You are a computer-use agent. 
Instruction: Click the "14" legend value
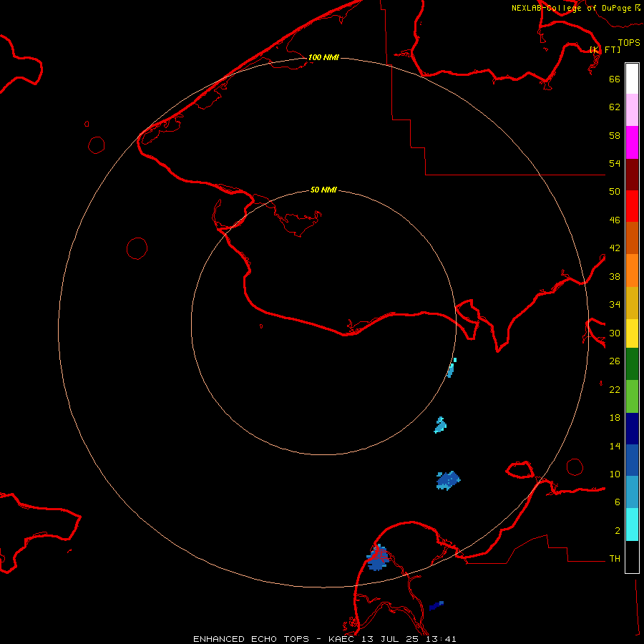point(615,446)
